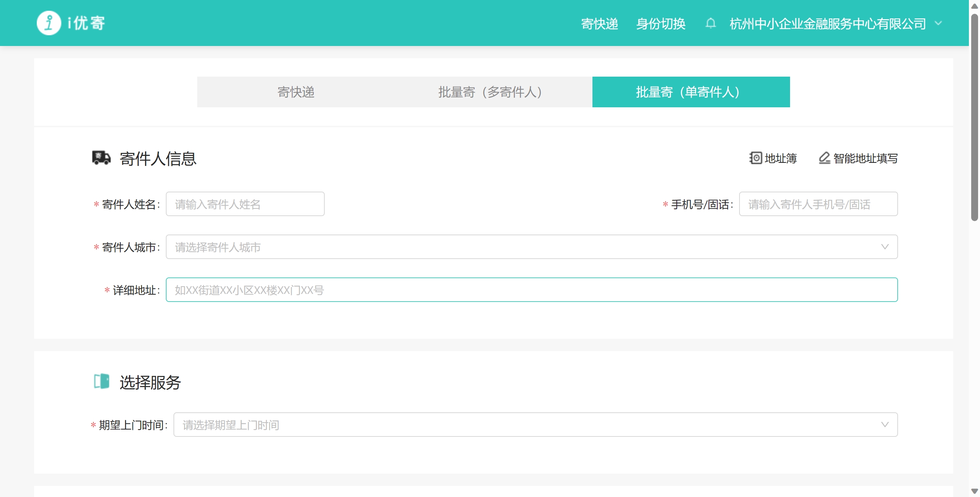Click the scrollbar up arrow
Image resolution: width=980 pixels, height=497 pixels.
pyautogui.click(x=975, y=6)
